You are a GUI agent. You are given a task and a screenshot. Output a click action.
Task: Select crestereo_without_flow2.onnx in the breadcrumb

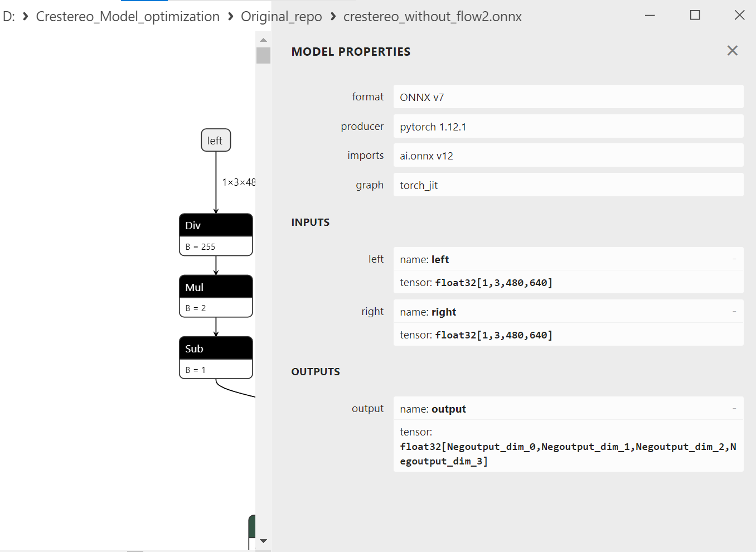[433, 16]
